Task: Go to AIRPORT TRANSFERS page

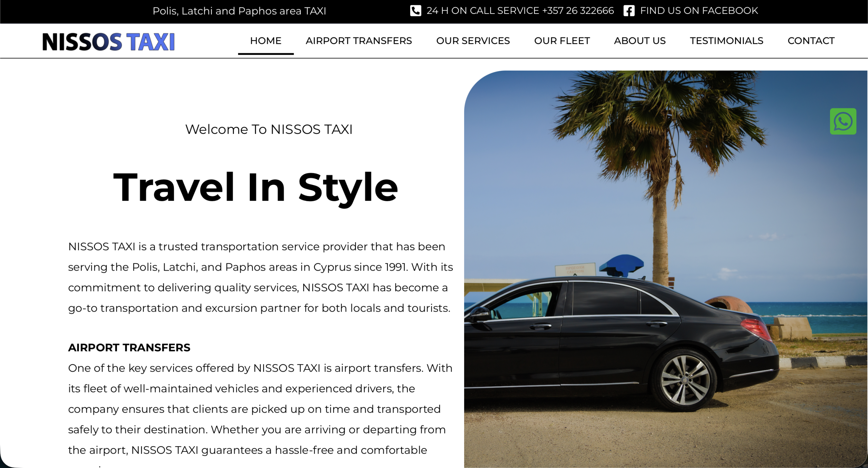Action: coord(358,41)
